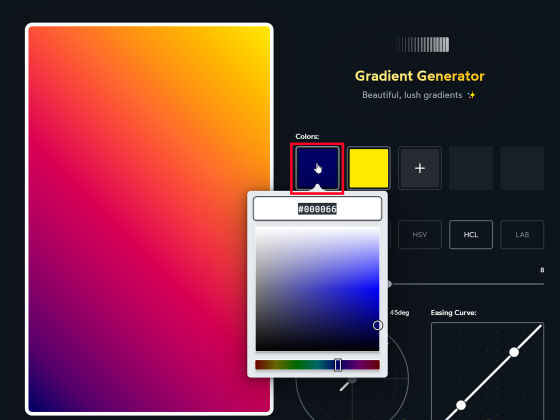The image size is (560, 420).
Task: Click the gradient preview panel
Action: pyautogui.click(x=149, y=219)
